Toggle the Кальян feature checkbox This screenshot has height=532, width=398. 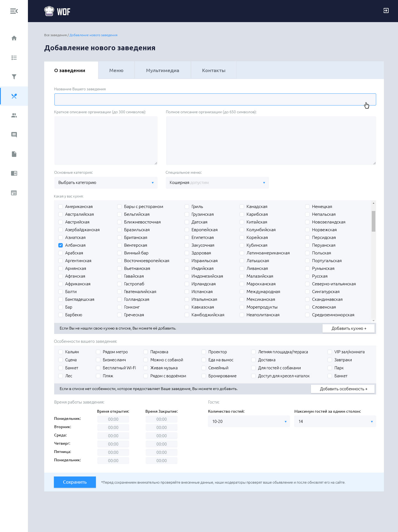(61, 352)
